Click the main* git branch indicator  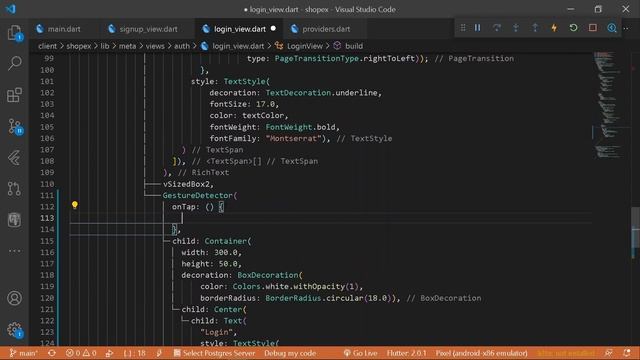[24, 353]
